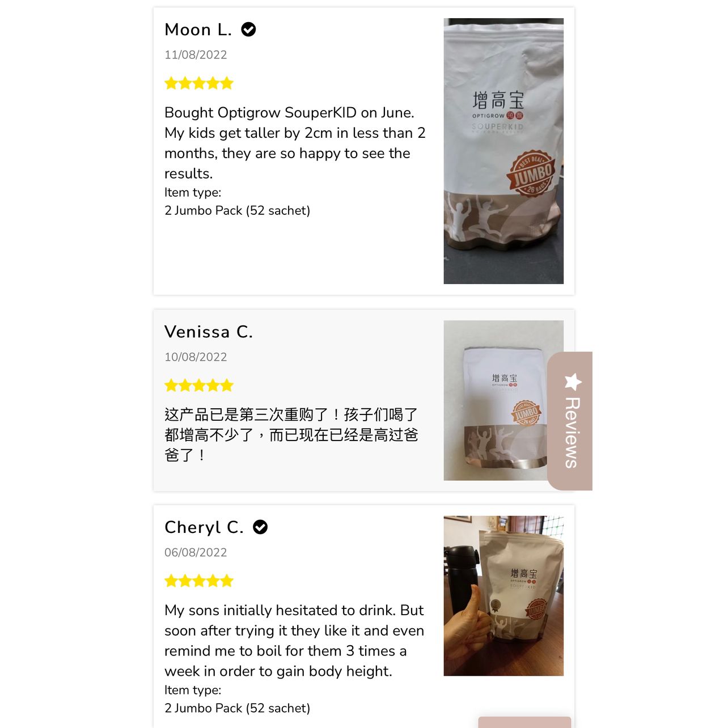Click the 06/08/2022 review date

click(x=196, y=552)
